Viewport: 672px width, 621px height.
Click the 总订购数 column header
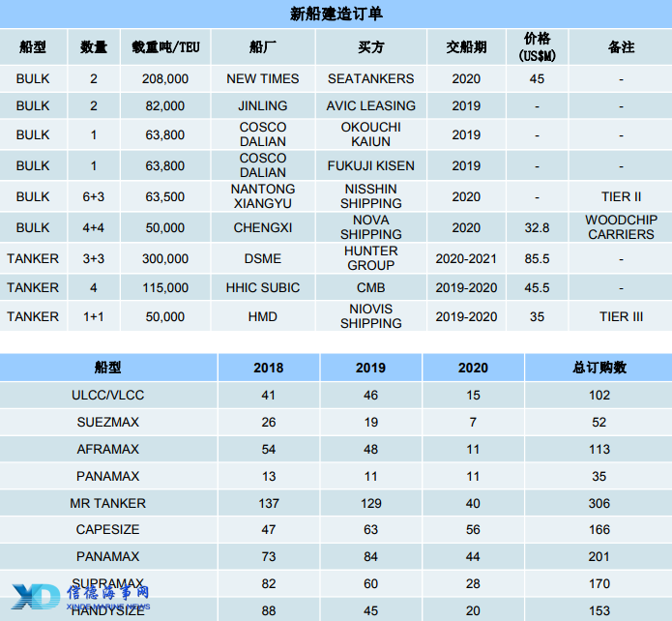click(x=599, y=368)
